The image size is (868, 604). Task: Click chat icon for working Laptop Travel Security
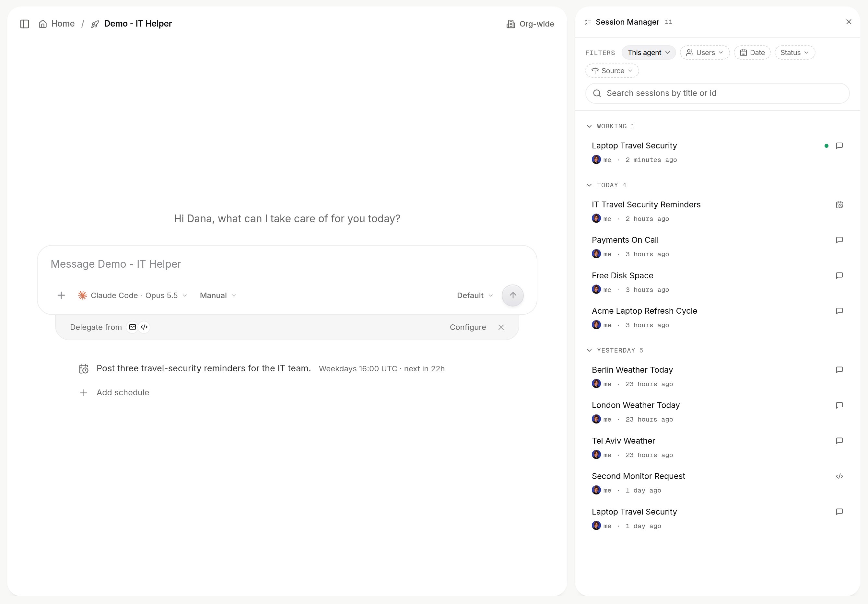(x=839, y=146)
